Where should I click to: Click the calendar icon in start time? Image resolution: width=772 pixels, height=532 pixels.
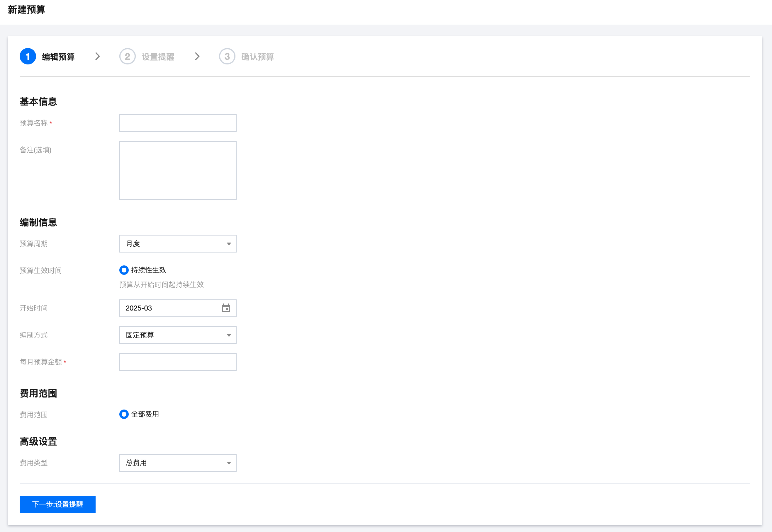(226, 308)
